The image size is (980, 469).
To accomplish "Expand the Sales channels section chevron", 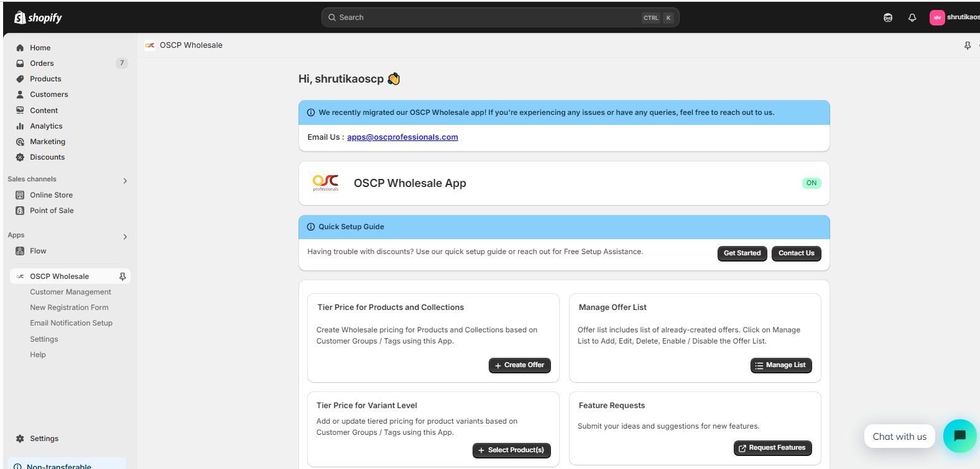I will 125,181.
